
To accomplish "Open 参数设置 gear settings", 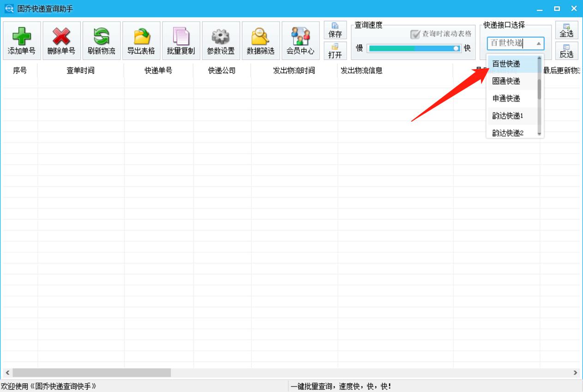I will [x=221, y=41].
